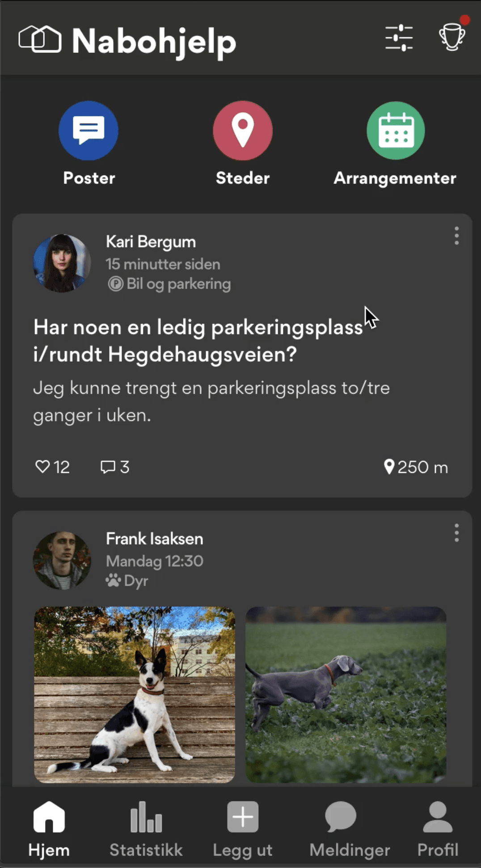Open the trophy achievements icon
Image resolution: width=481 pixels, height=868 pixels.
[452, 37]
